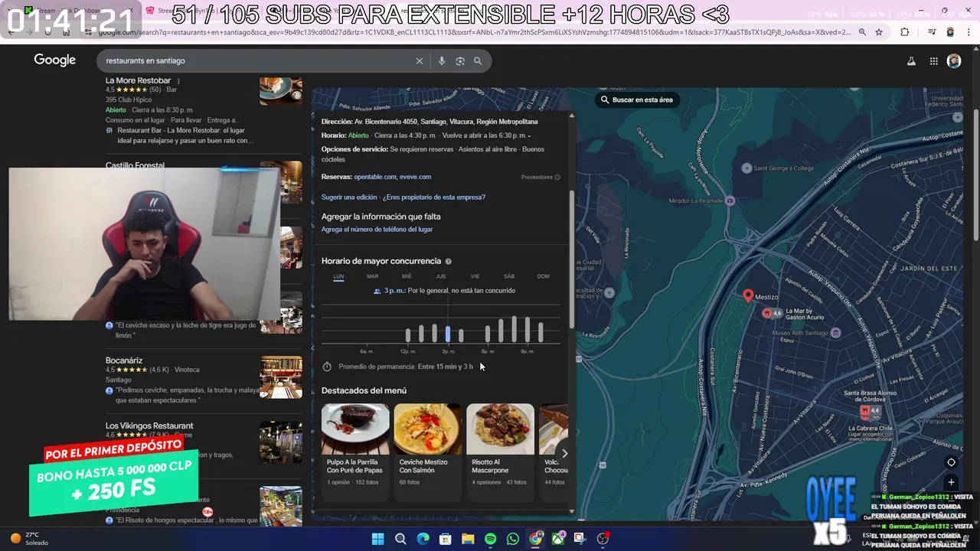Click the magnifier search button in search box
Screen dimensions: 980x551
click(478, 61)
